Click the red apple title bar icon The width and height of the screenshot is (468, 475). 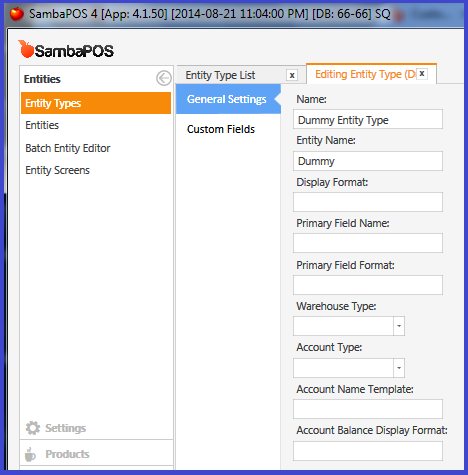point(17,14)
